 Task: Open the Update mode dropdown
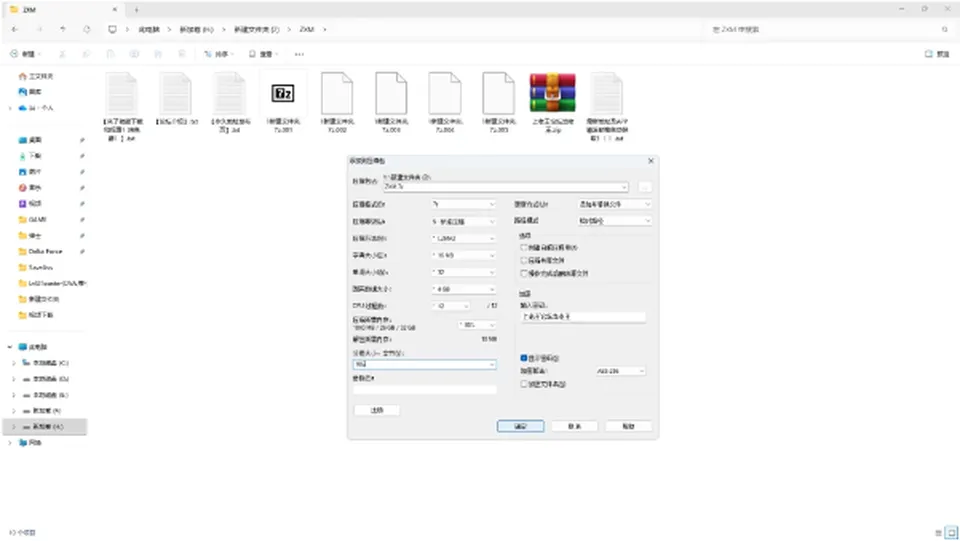point(615,204)
